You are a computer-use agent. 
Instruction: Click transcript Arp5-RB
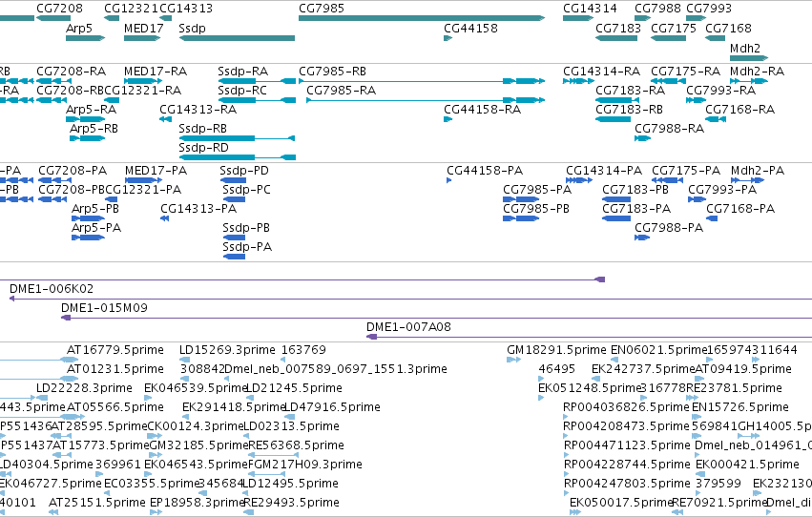click(x=88, y=138)
